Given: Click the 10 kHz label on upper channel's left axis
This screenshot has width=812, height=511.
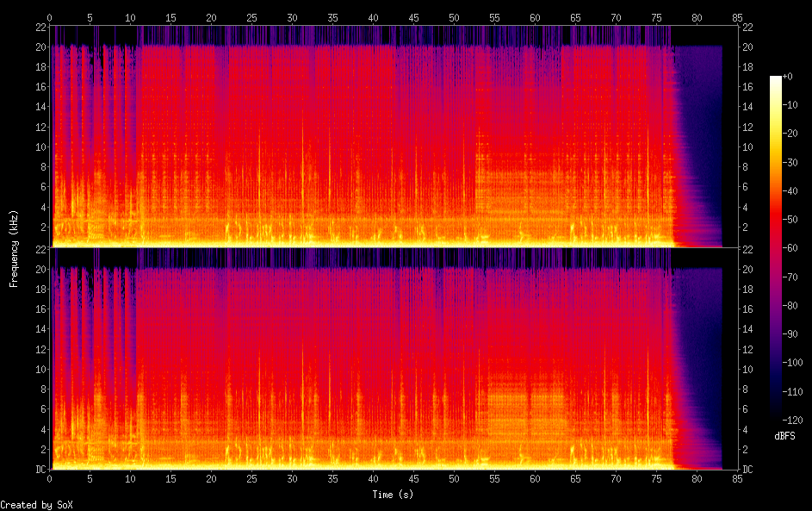Looking at the screenshot, I should coord(40,146).
